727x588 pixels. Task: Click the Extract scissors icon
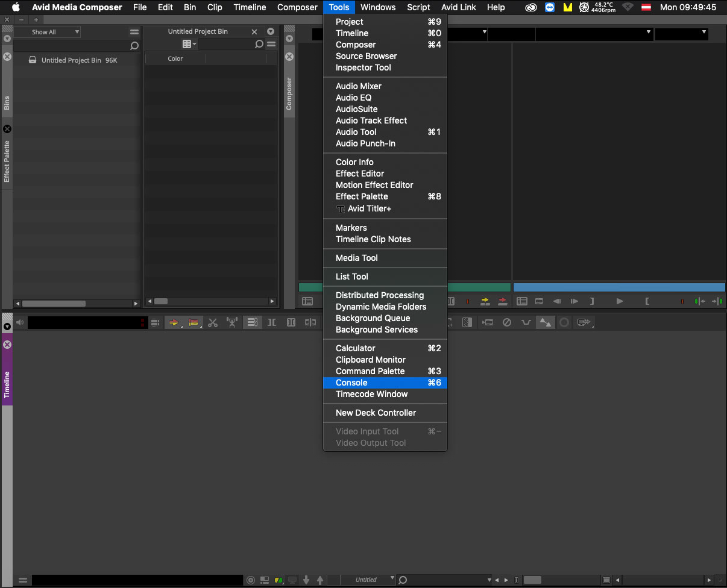pos(213,323)
